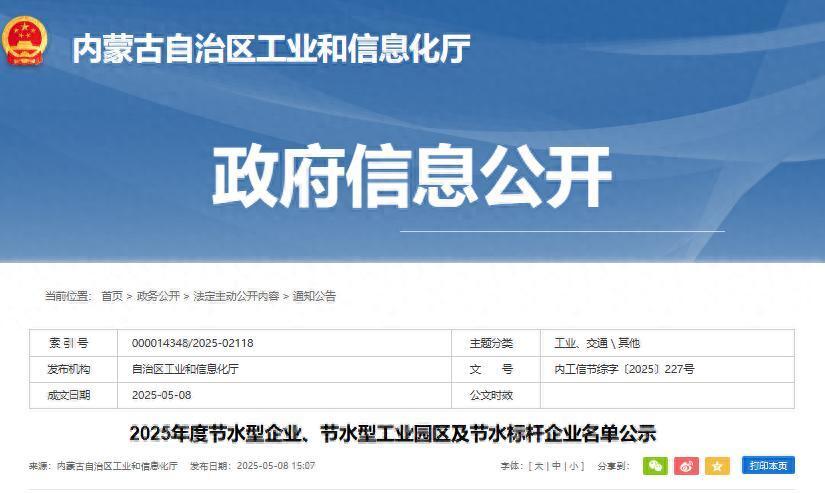Set font size to 中
The width and height of the screenshot is (825, 493).
(x=556, y=466)
